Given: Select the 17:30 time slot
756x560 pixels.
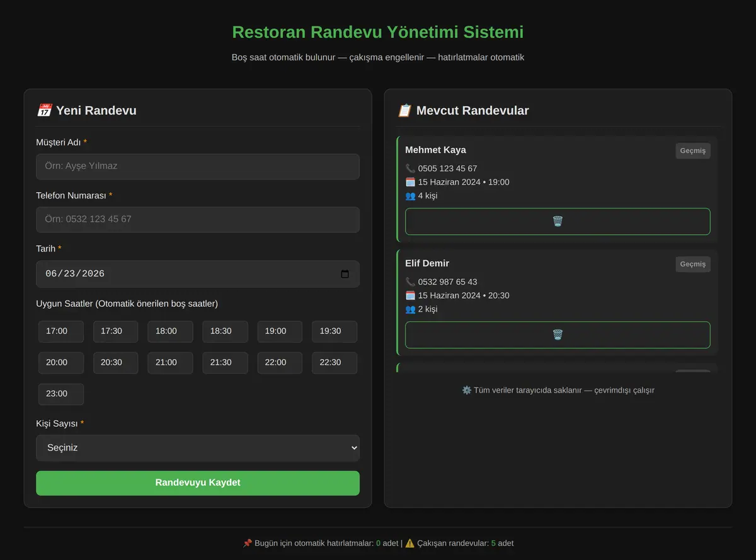Looking at the screenshot, I should (116, 331).
